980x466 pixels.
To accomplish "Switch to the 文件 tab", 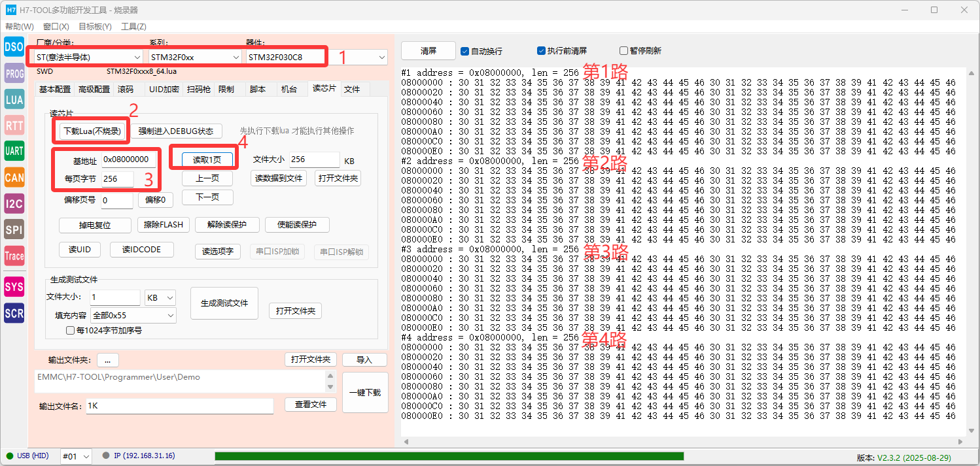I will [x=352, y=90].
